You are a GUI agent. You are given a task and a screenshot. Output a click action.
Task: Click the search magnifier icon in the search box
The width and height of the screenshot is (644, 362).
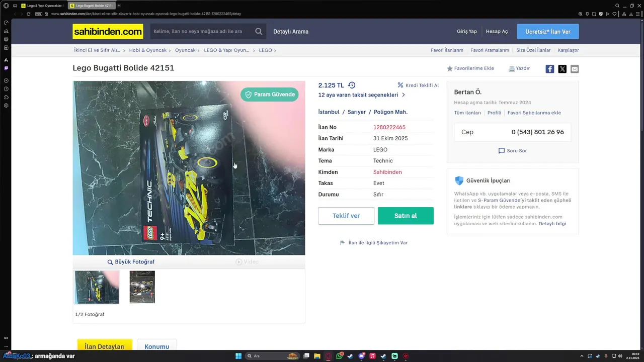point(259,31)
